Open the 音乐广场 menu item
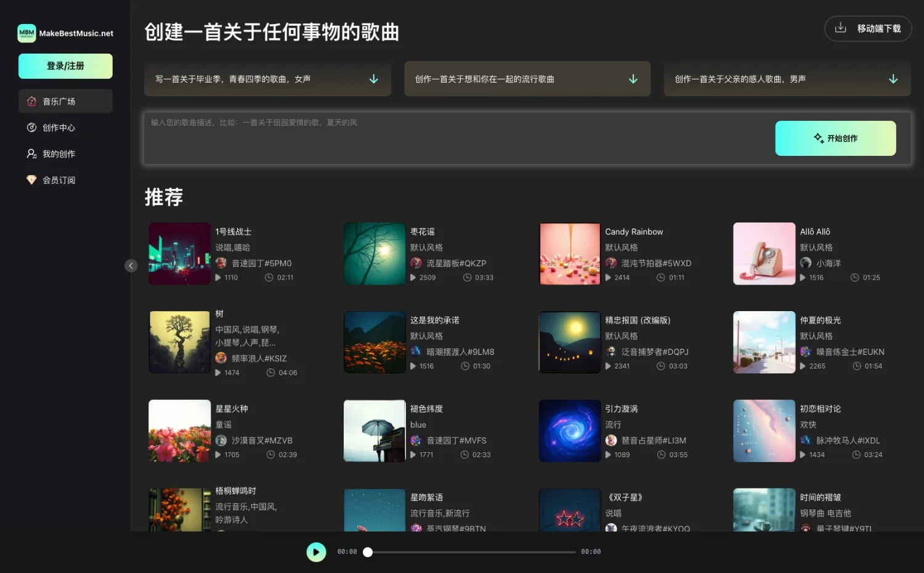 pos(65,101)
